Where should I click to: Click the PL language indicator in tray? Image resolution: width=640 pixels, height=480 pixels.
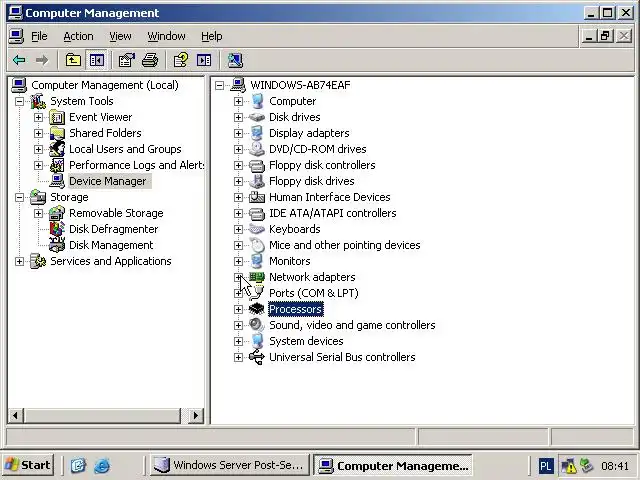546,466
